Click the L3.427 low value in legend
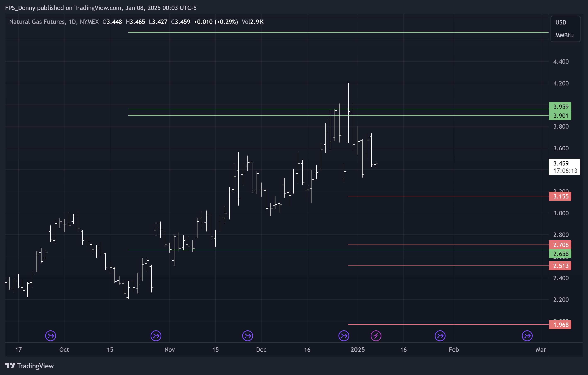588x375 pixels. coord(158,22)
